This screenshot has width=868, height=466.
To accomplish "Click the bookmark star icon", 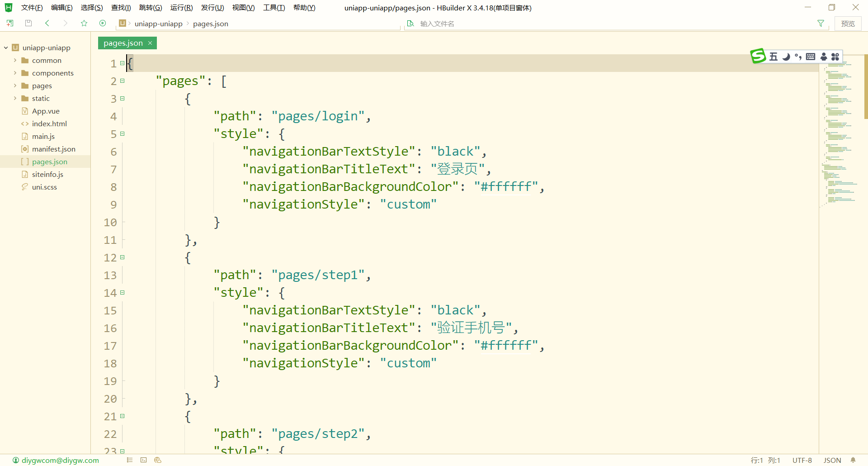I will tap(84, 23).
